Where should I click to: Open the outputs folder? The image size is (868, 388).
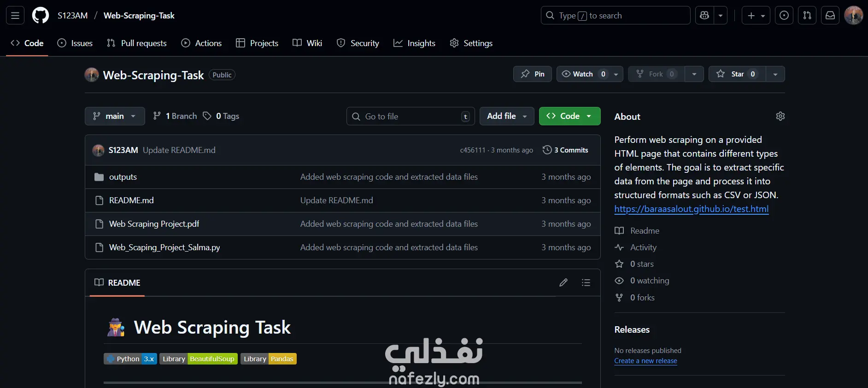tap(123, 177)
